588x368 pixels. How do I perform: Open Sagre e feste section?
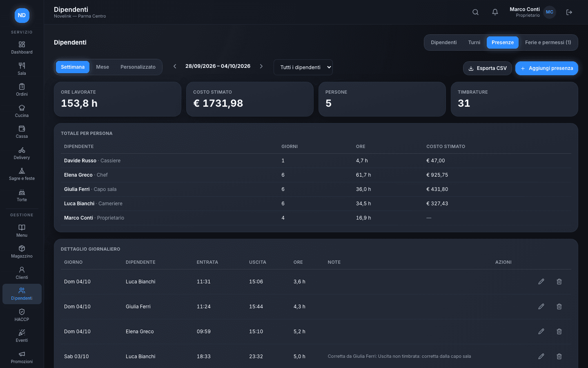[22, 174]
